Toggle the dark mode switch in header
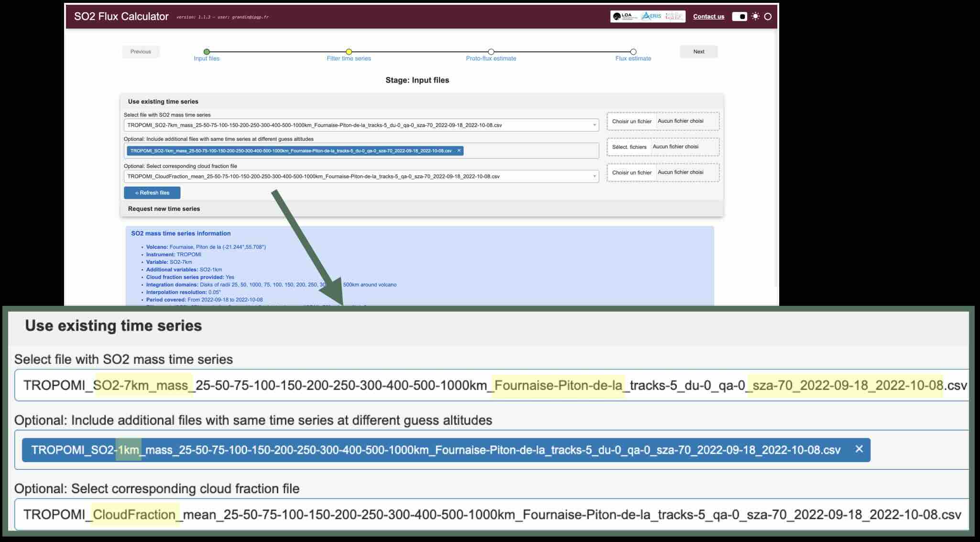 [x=739, y=17]
